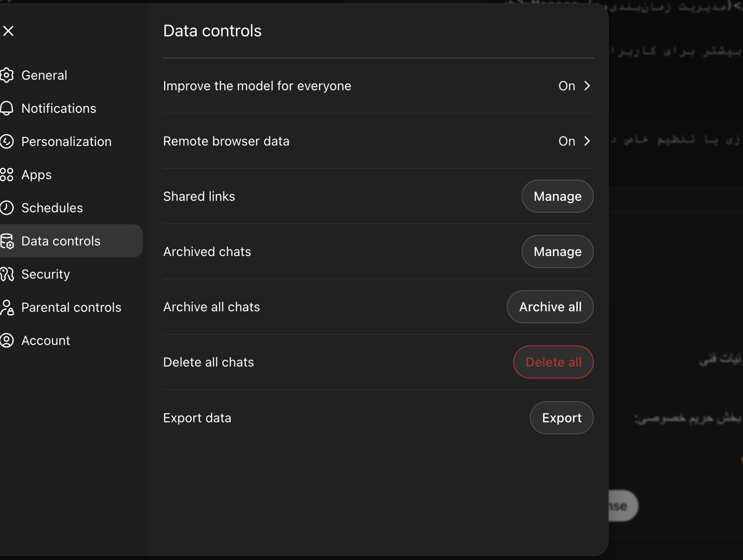The height and width of the screenshot is (560, 743).
Task: Open the Schedules icon in sidebar
Action: 7,208
